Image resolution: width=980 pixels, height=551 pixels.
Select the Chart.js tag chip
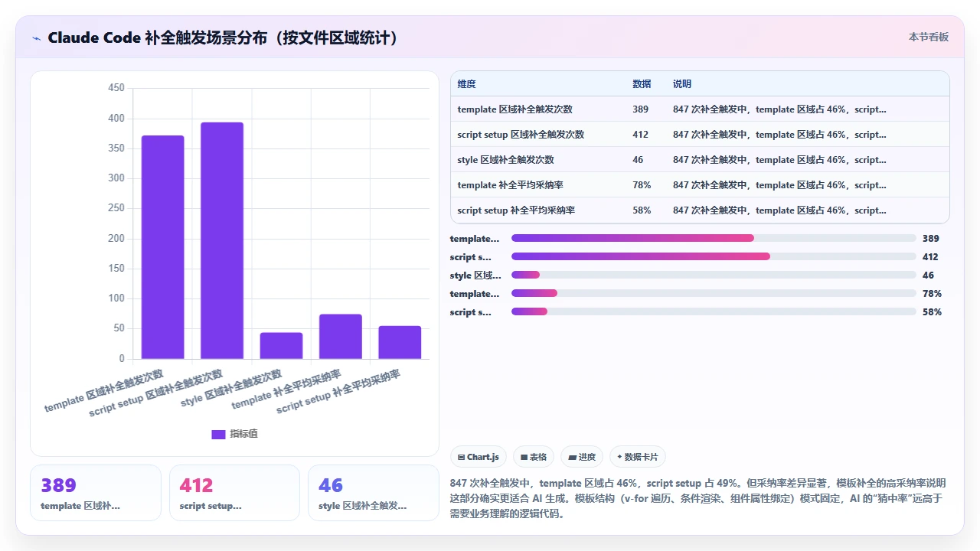click(479, 457)
